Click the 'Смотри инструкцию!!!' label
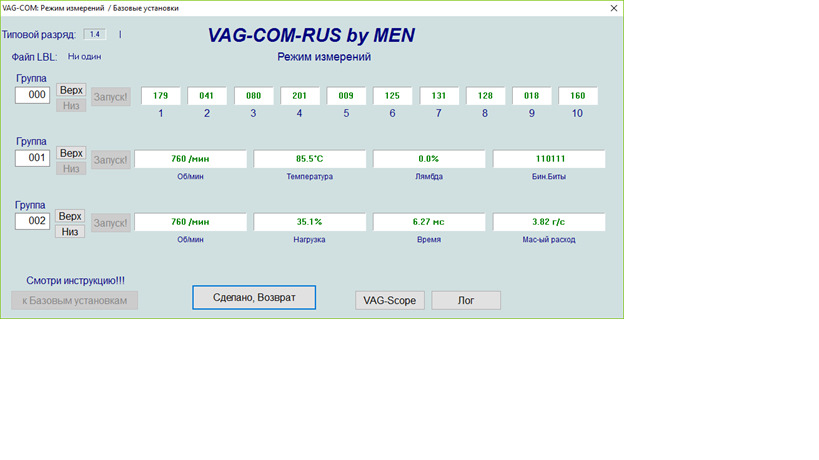The image size is (819, 460). click(75, 280)
